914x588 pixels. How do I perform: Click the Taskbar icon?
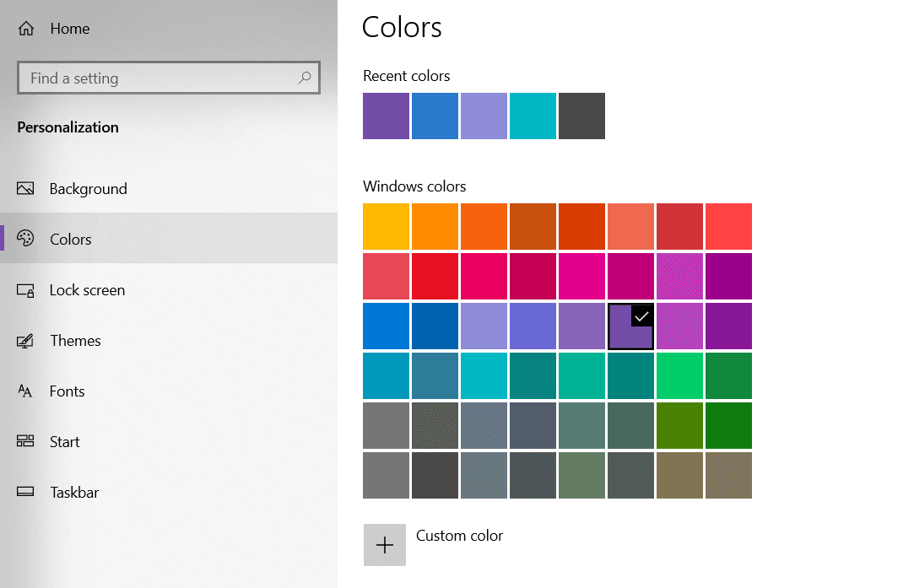tap(25, 492)
